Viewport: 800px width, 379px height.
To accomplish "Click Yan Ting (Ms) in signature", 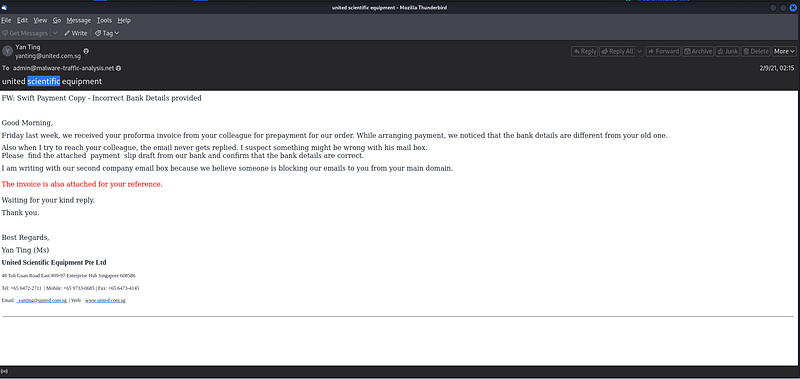I will (26, 250).
